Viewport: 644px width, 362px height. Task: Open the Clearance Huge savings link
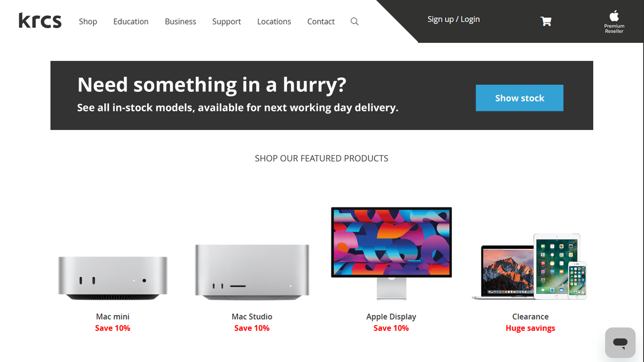530,328
